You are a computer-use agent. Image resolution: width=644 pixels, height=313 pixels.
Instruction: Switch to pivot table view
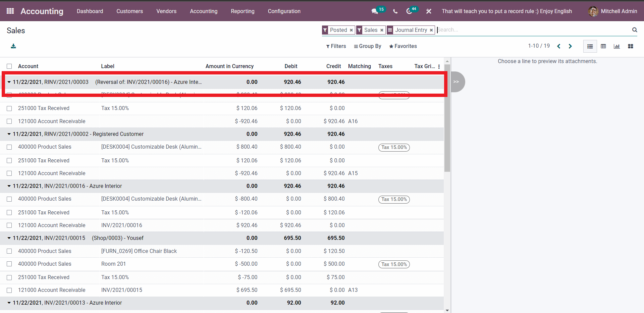[x=603, y=46]
